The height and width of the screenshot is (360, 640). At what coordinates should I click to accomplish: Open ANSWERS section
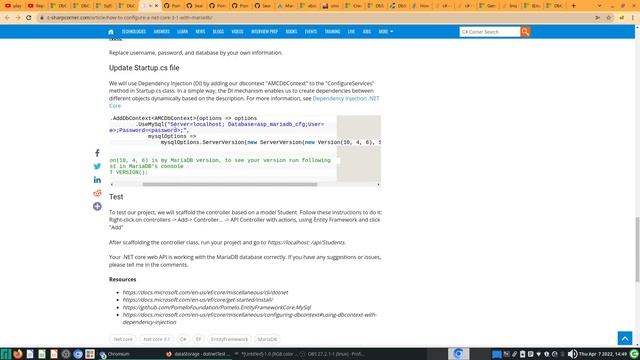[162, 32]
